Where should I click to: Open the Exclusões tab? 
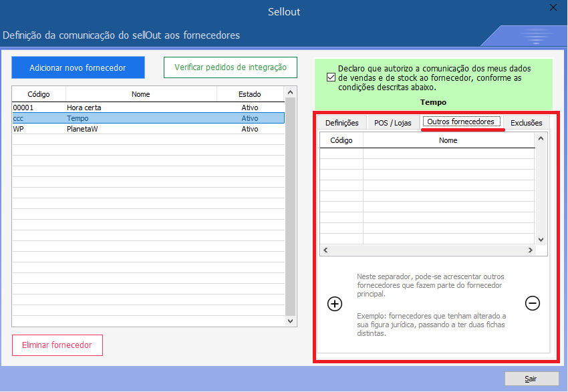pos(526,123)
